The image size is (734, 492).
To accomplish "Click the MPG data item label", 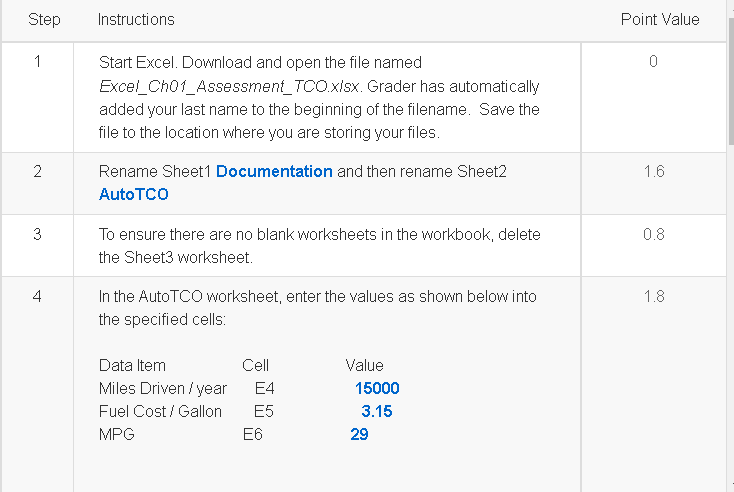I will [117, 434].
